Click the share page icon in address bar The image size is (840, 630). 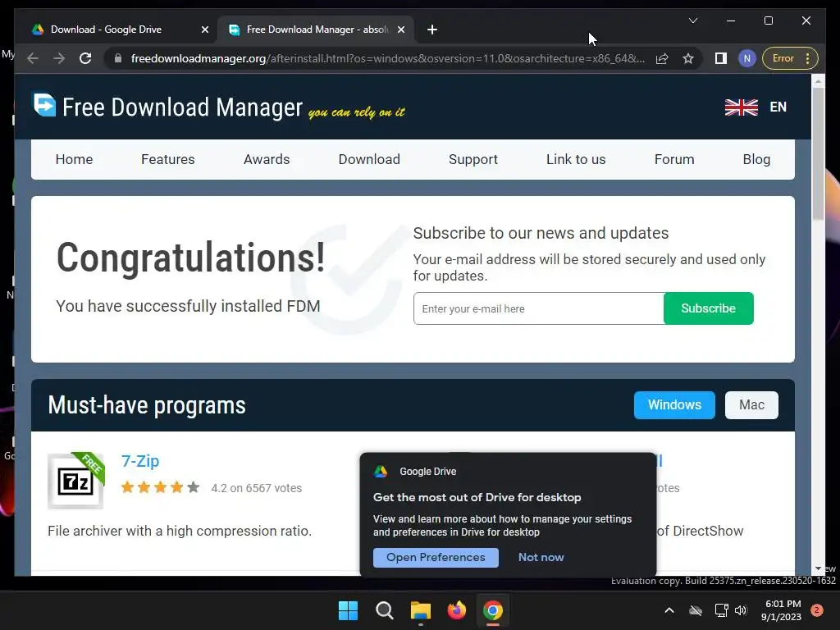click(x=662, y=58)
